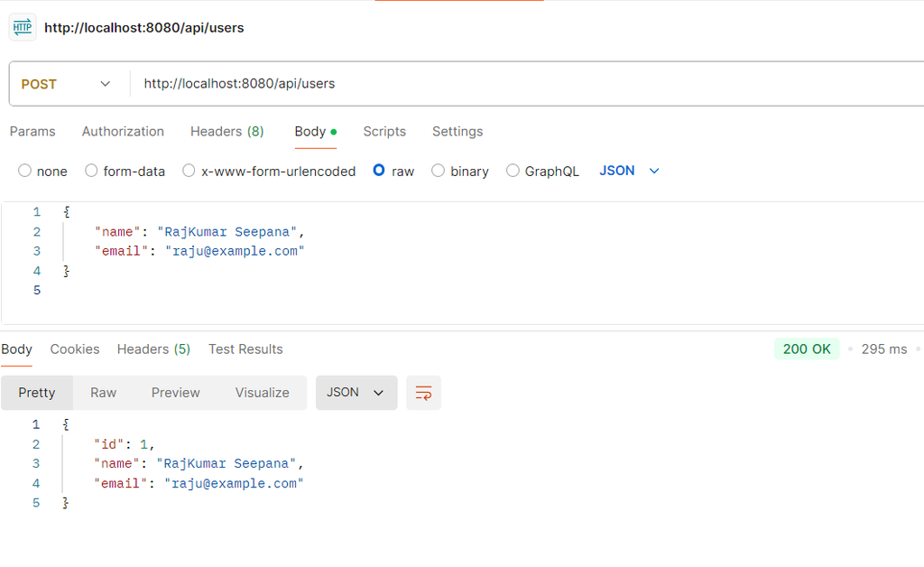Viewport: 924px width, 567px height.
Task: Select the binary body radio button
Action: [438, 171]
